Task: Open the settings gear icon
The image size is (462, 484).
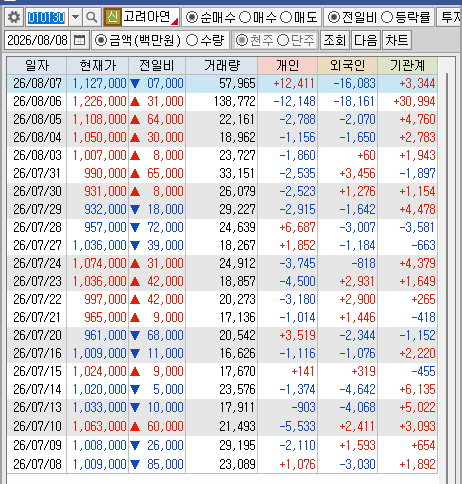Action: pyautogui.click(x=14, y=17)
